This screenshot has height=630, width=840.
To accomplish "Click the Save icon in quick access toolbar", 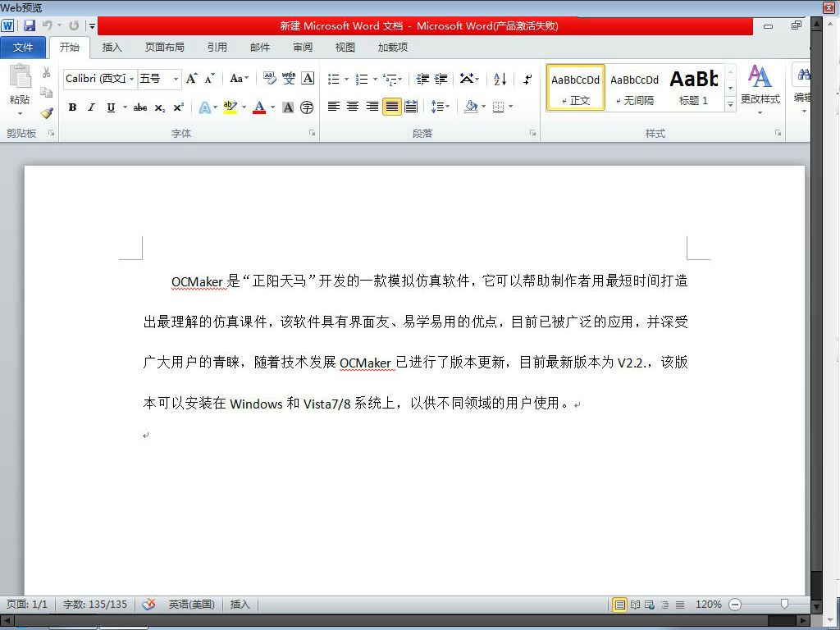I will (x=29, y=25).
